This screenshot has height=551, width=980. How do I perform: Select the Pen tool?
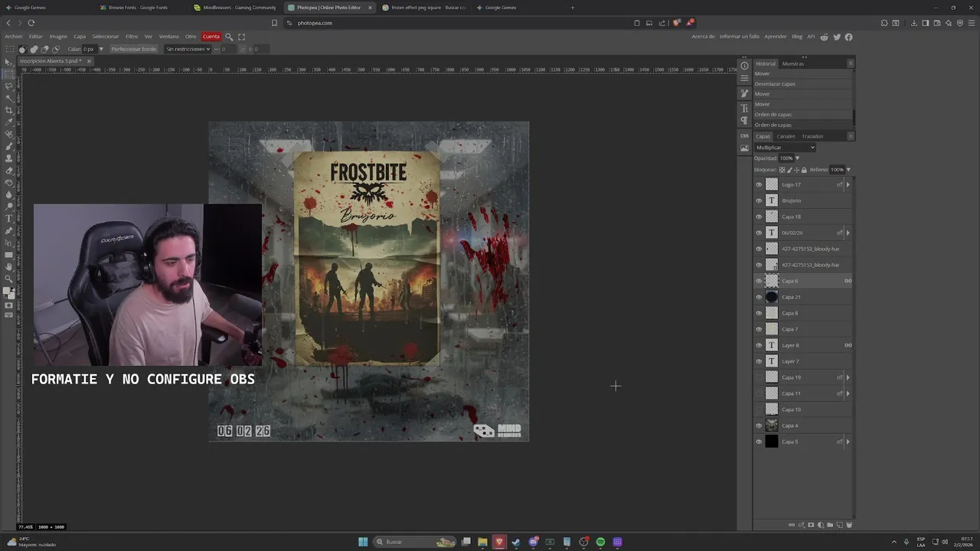[x=9, y=230]
